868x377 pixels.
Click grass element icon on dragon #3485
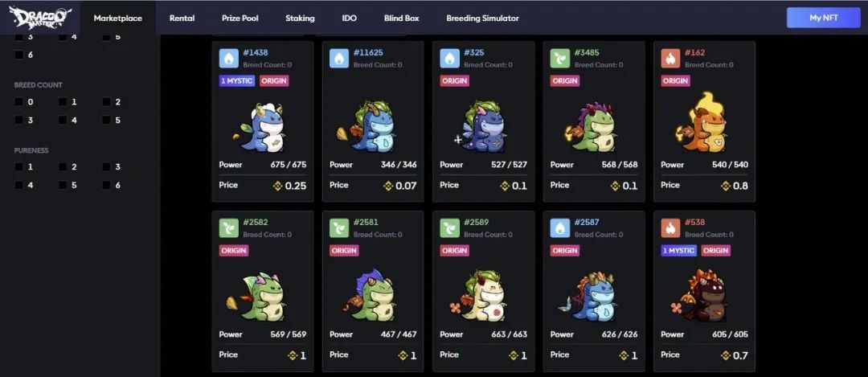(560, 58)
